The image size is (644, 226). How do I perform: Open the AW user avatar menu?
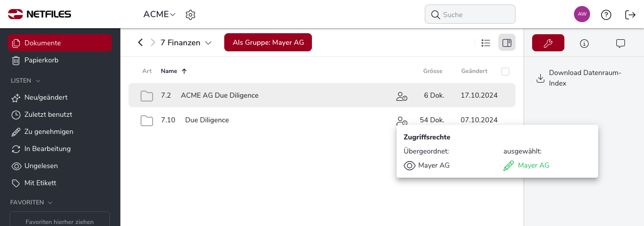pos(582,14)
